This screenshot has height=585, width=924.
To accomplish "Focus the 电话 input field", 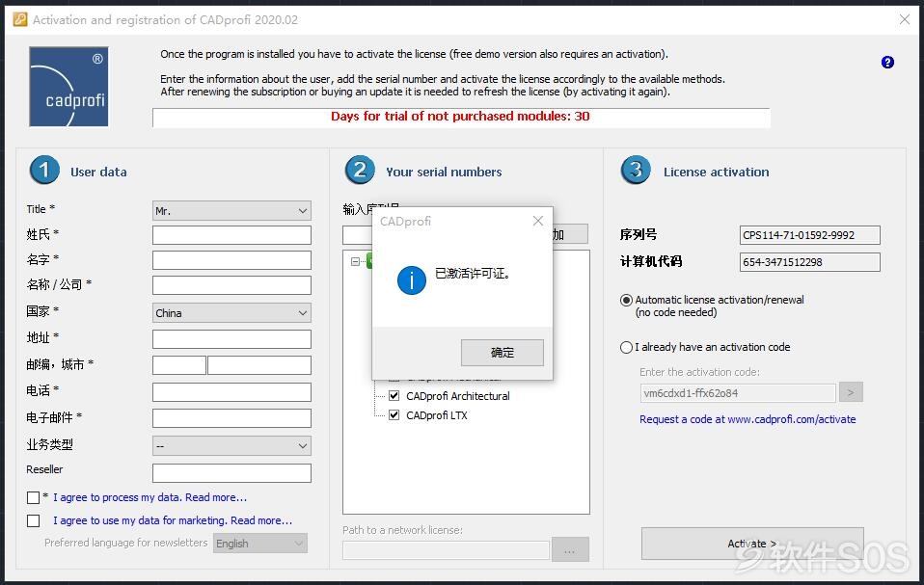I will pos(231,392).
